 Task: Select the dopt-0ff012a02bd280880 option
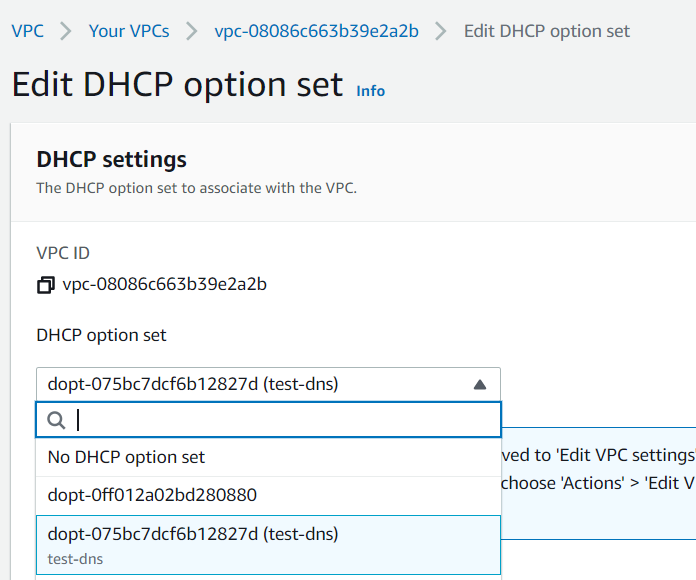coord(152,495)
